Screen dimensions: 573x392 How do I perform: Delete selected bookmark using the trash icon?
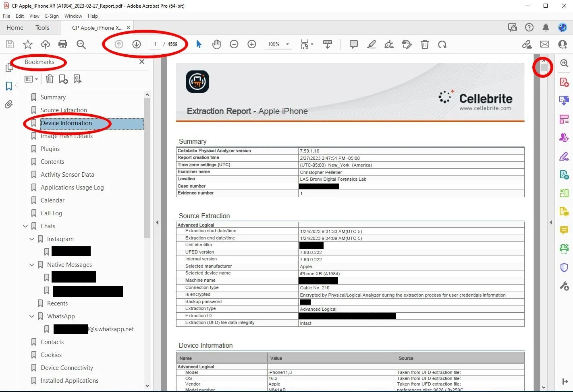[x=50, y=79]
